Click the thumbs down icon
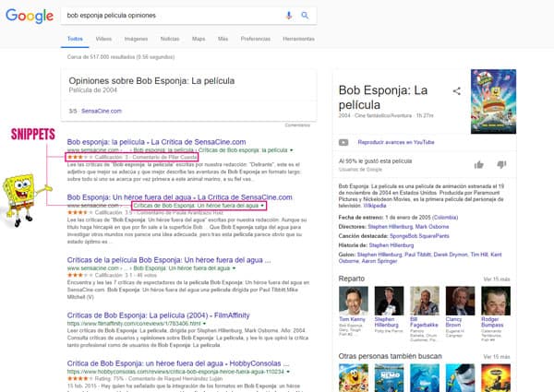 click(501, 164)
